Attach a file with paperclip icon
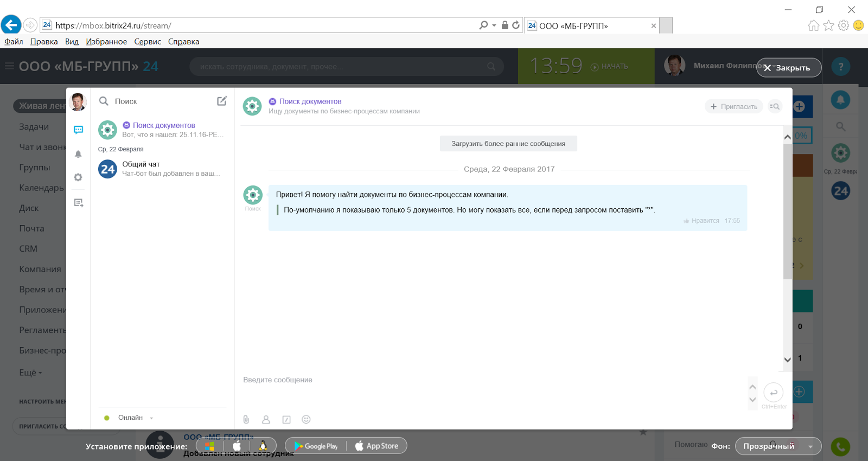 [x=246, y=419]
